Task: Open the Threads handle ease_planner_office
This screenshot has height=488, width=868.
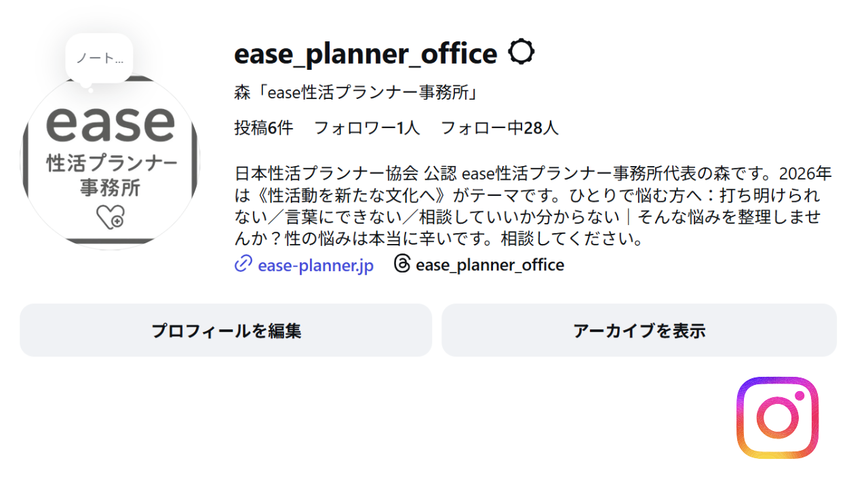Action: 490,264
